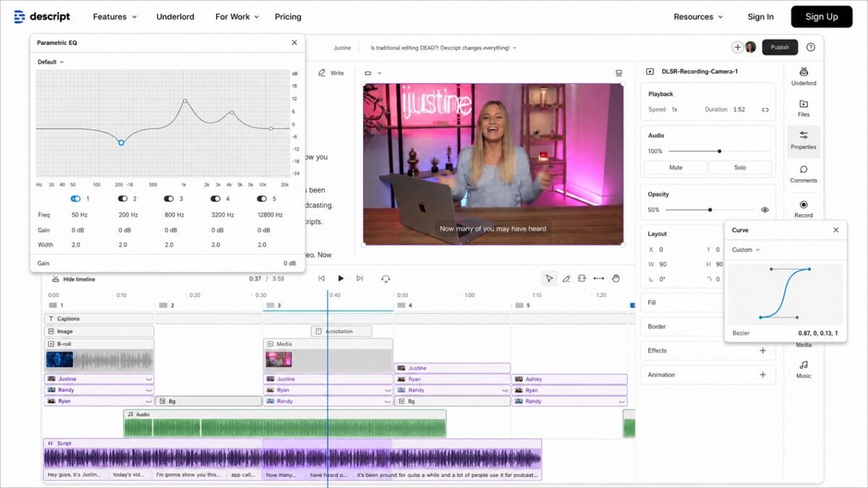The width and height of the screenshot is (868, 488).
Task: Click the user avatar next to Publish
Action: click(750, 47)
